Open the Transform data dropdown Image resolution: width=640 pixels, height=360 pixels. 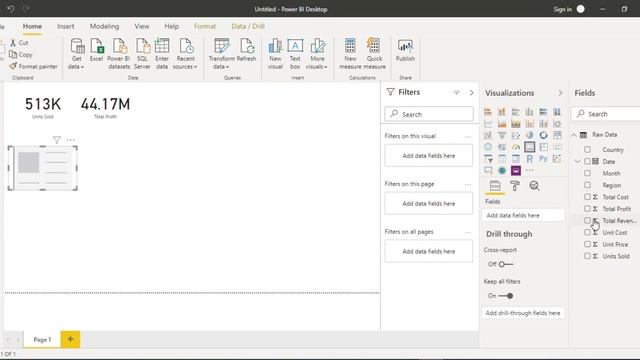(222, 53)
